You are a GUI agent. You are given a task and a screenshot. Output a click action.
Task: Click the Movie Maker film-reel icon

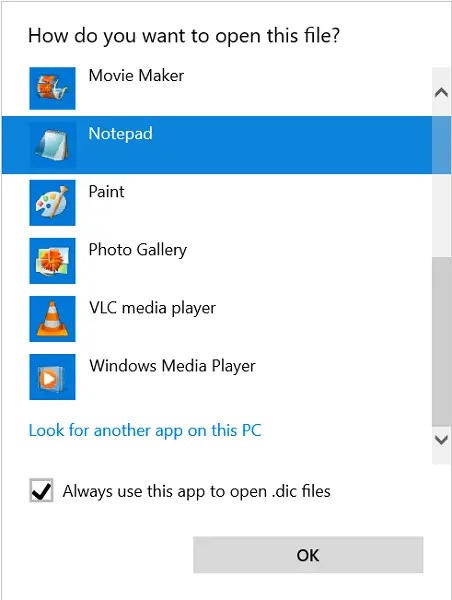[52, 88]
